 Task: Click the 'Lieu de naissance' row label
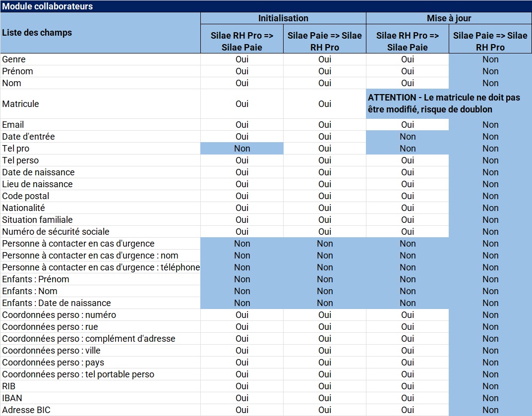37,184
